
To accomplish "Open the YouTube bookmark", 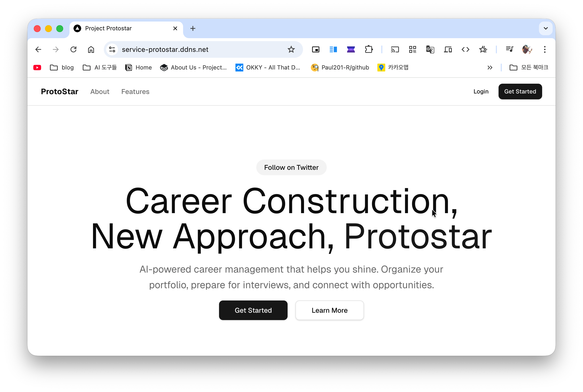I will pyautogui.click(x=37, y=68).
